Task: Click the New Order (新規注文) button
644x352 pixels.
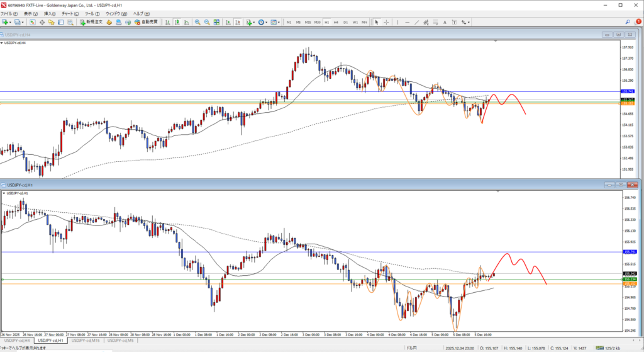Action: (91, 22)
